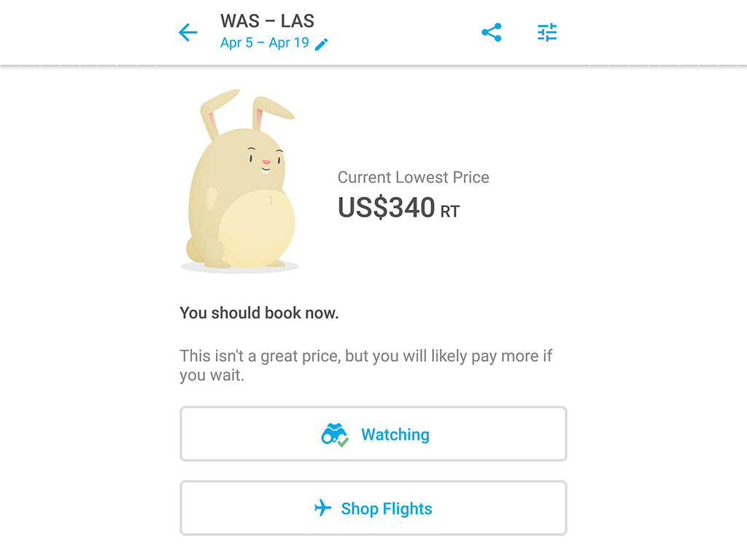This screenshot has width=747, height=560.
Task: Click the RT round-trip label
Action: (450, 212)
